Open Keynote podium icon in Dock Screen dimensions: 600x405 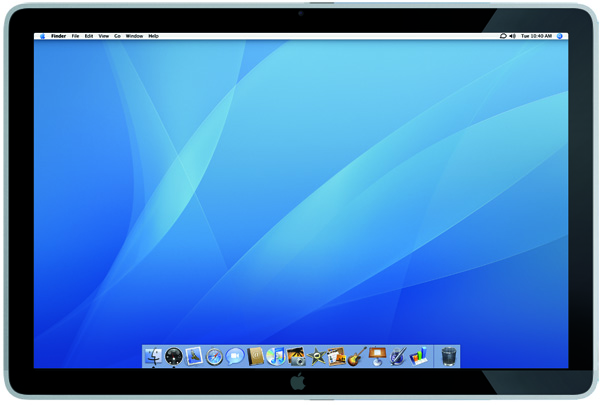coord(377,356)
